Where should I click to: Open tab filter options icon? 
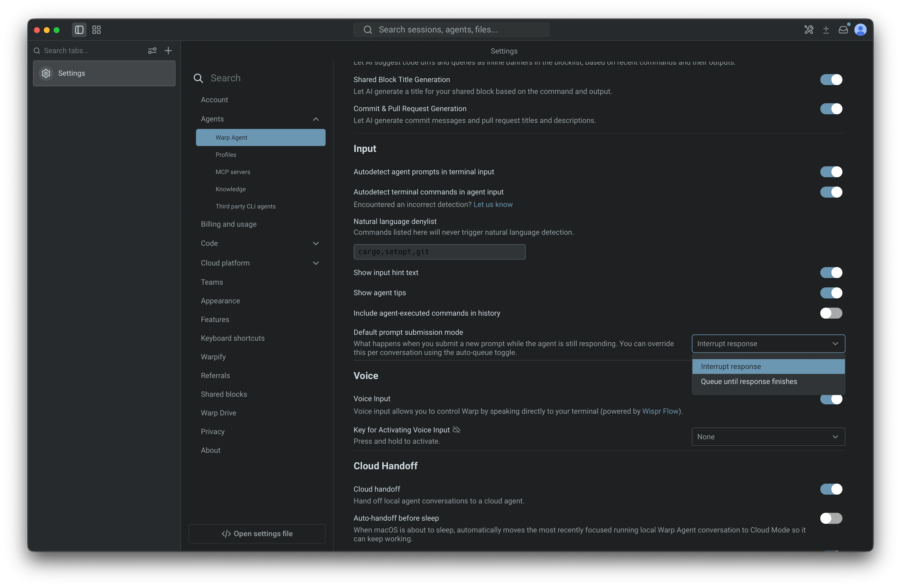coord(152,51)
